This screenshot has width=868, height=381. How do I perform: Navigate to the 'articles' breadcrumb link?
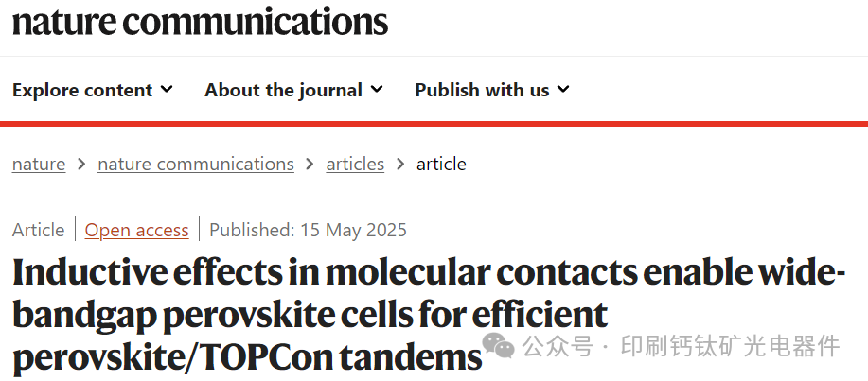[355, 165]
